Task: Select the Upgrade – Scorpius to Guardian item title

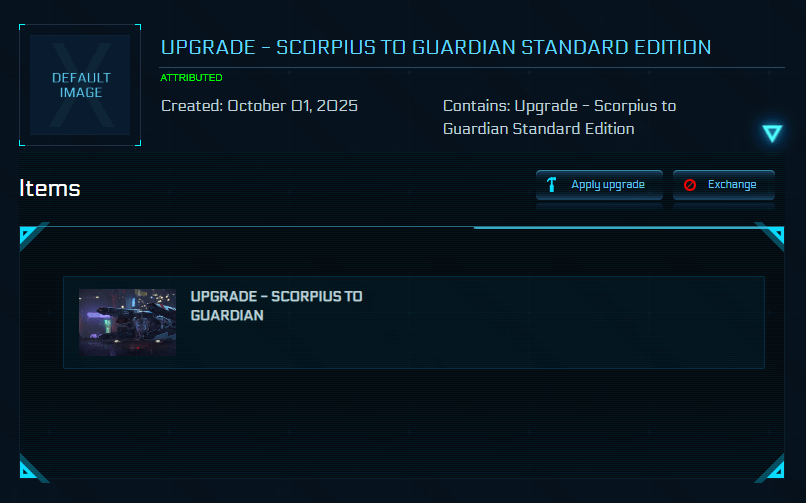Action: click(276, 306)
